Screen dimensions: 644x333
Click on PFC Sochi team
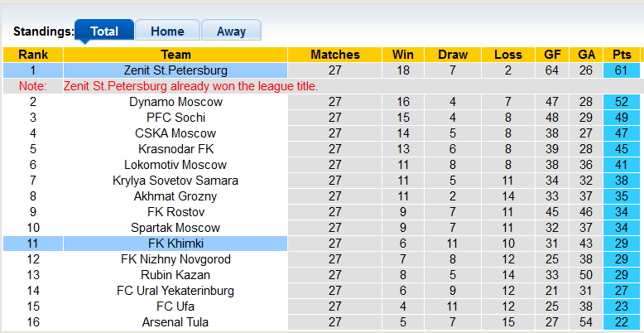pyautogui.click(x=175, y=118)
